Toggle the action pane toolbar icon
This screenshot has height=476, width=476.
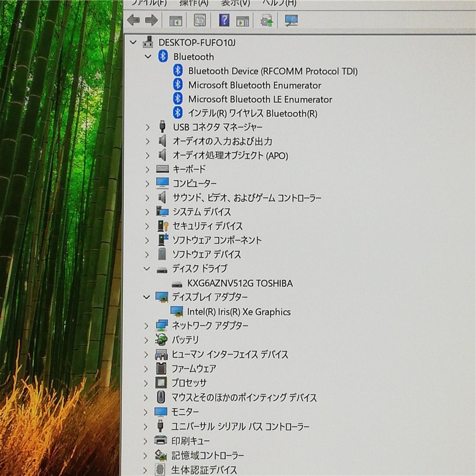[x=243, y=20]
